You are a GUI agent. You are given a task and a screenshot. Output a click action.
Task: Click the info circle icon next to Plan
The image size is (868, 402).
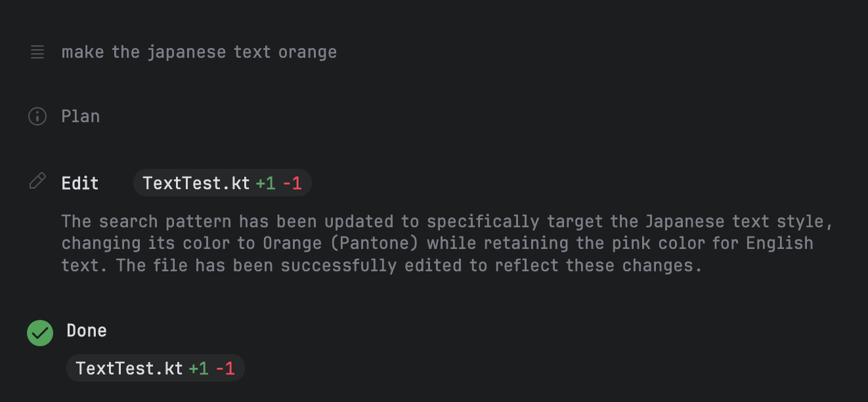tap(37, 116)
